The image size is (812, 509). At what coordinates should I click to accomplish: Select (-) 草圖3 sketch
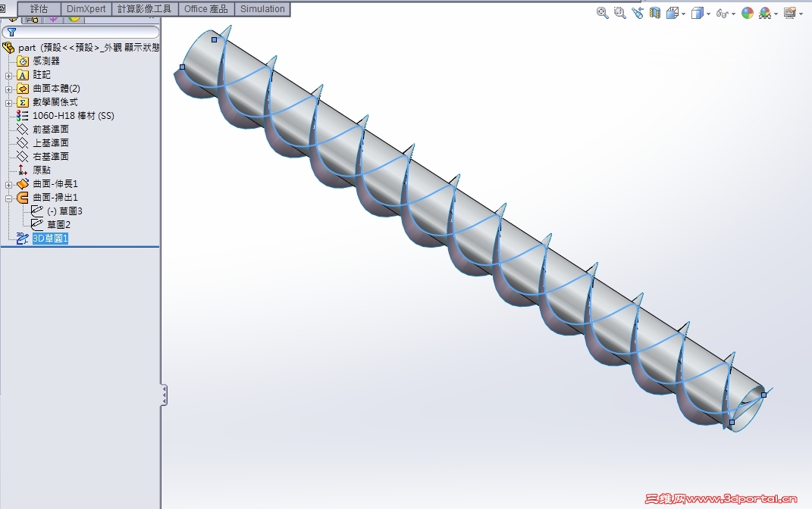64,211
